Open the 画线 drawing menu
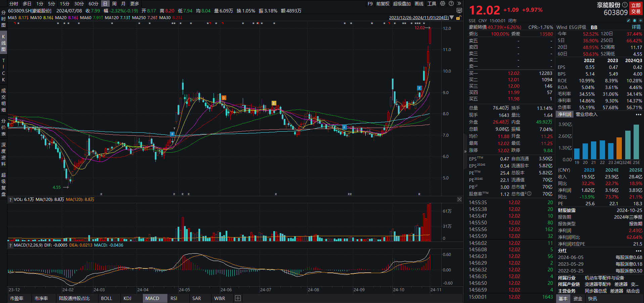This screenshot has width=644, height=303. pos(419,4)
